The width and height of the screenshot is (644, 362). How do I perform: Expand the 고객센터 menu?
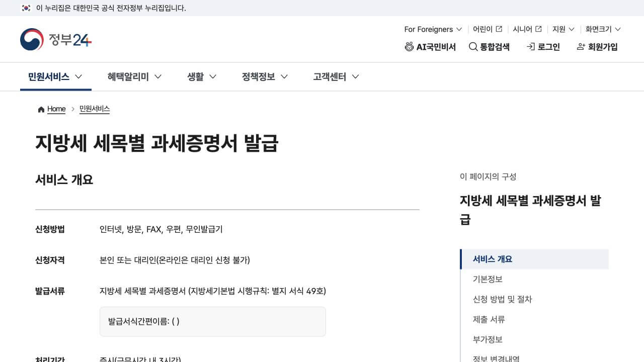(x=336, y=76)
